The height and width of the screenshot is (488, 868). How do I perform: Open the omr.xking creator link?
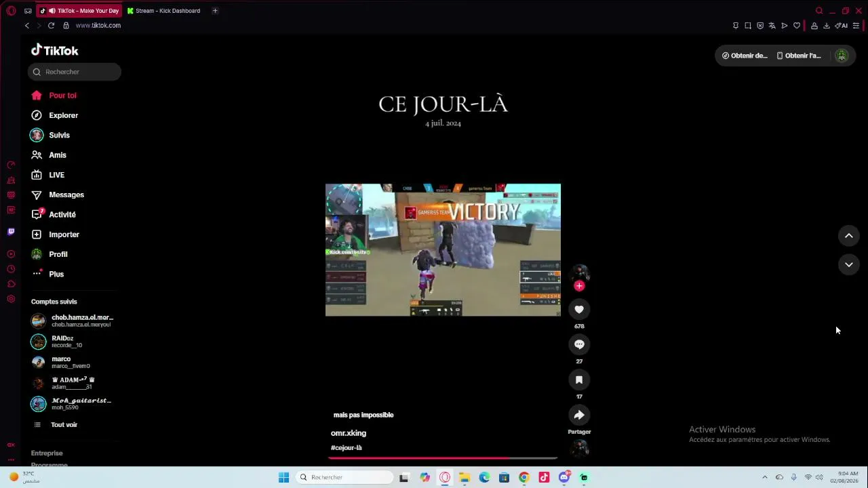[349, 433]
